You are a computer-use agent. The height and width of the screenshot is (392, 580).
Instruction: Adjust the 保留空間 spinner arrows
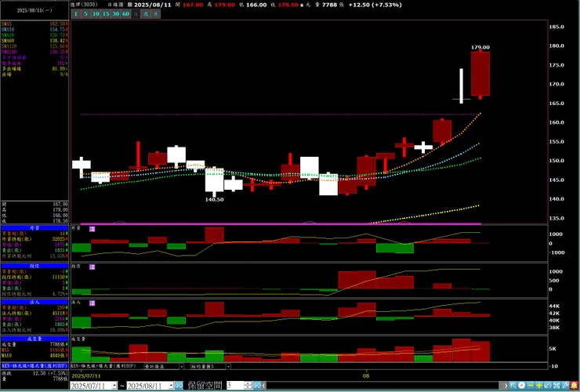[248, 386]
